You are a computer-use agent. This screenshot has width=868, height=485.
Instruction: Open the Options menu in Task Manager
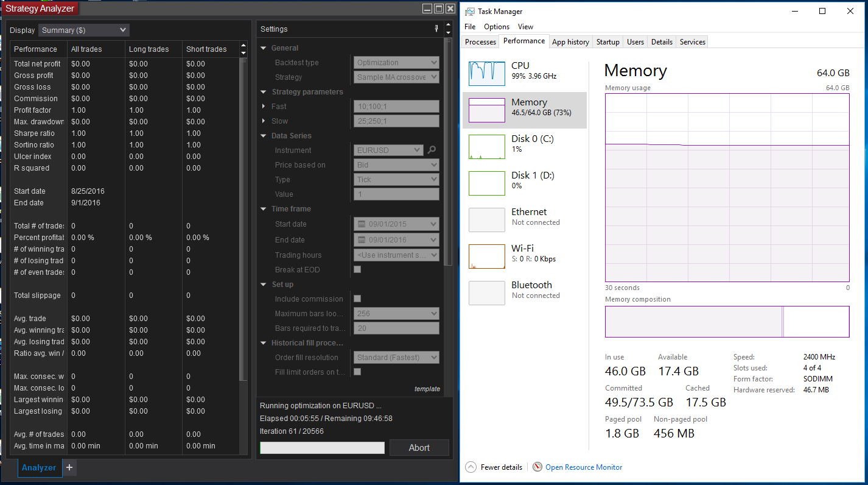click(496, 27)
